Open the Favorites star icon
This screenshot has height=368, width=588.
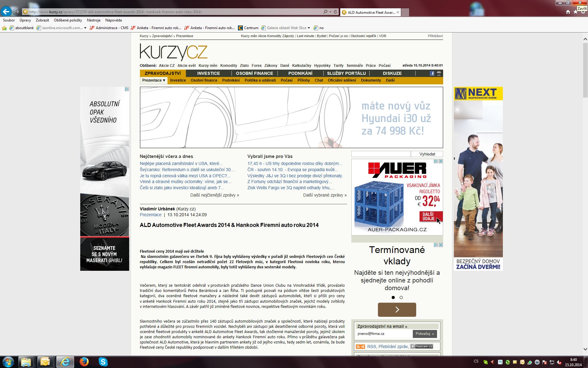pyautogui.click(x=575, y=12)
